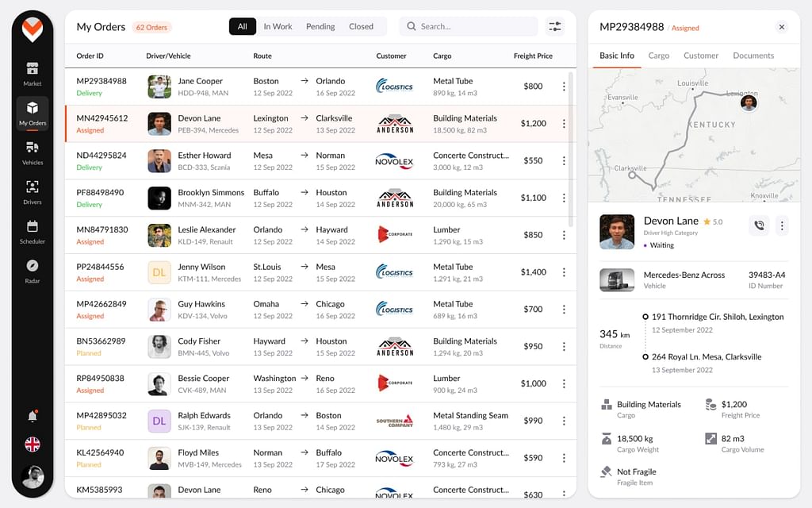The image size is (812, 508).
Task: Open the Market section in sidebar
Action: 33,73
